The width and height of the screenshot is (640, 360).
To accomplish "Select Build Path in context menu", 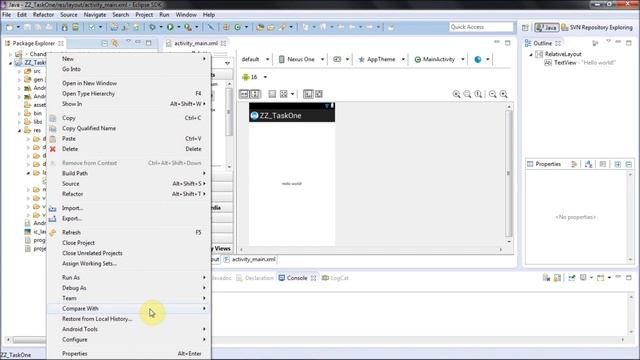I will tap(129, 173).
